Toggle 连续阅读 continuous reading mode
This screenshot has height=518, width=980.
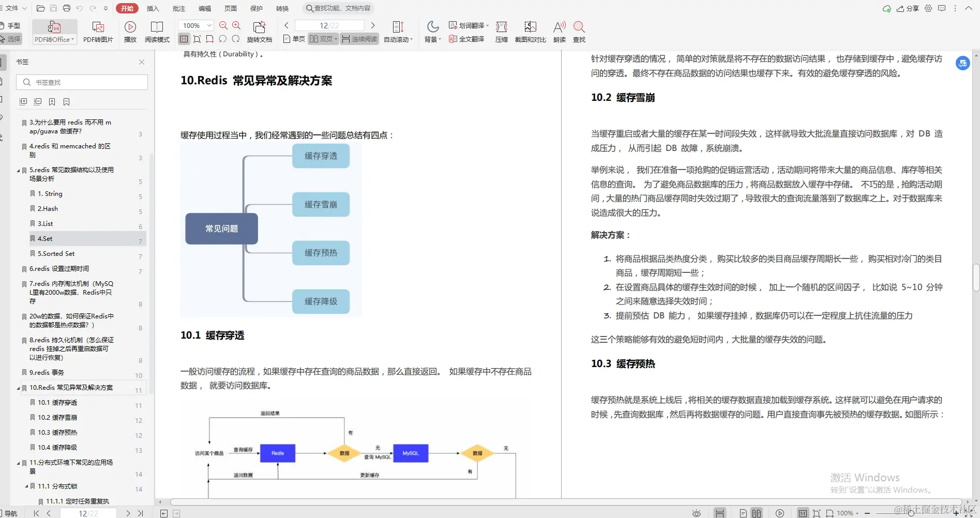(x=359, y=38)
